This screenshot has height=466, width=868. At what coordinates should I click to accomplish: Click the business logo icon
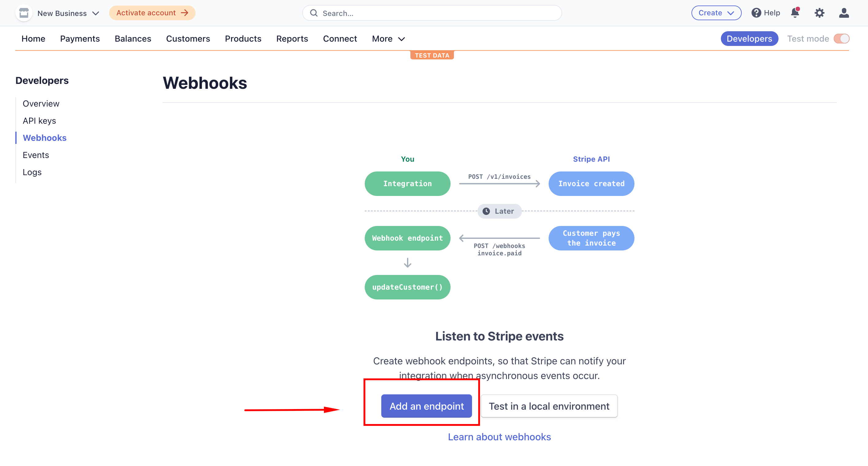tap(24, 13)
